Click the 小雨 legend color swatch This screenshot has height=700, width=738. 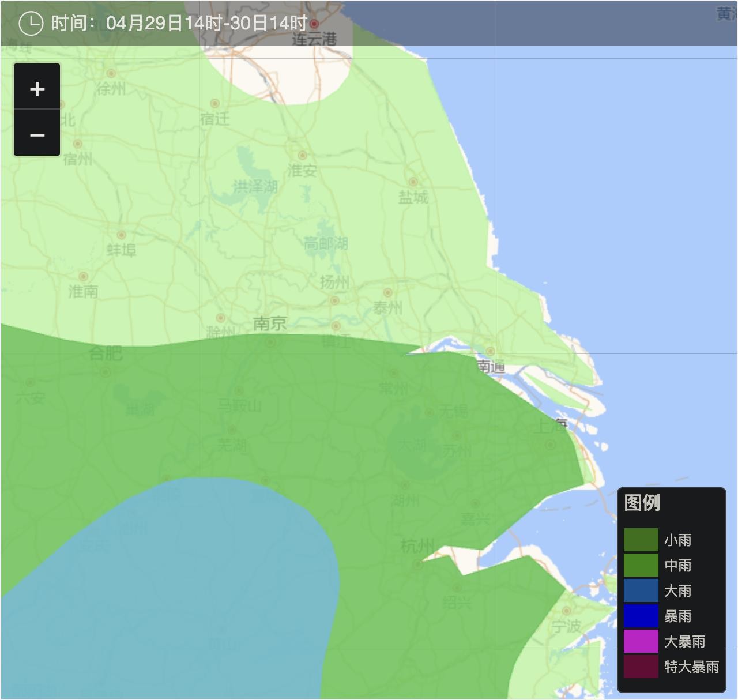[641, 540]
